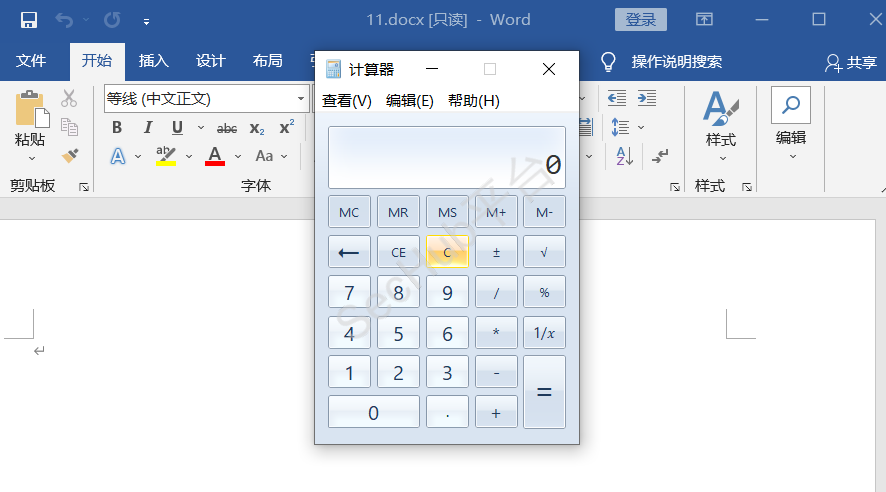Toggle superscript formatting
Image resolution: width=886 pixels, height=492 pixels.
[x=287, y=128]
